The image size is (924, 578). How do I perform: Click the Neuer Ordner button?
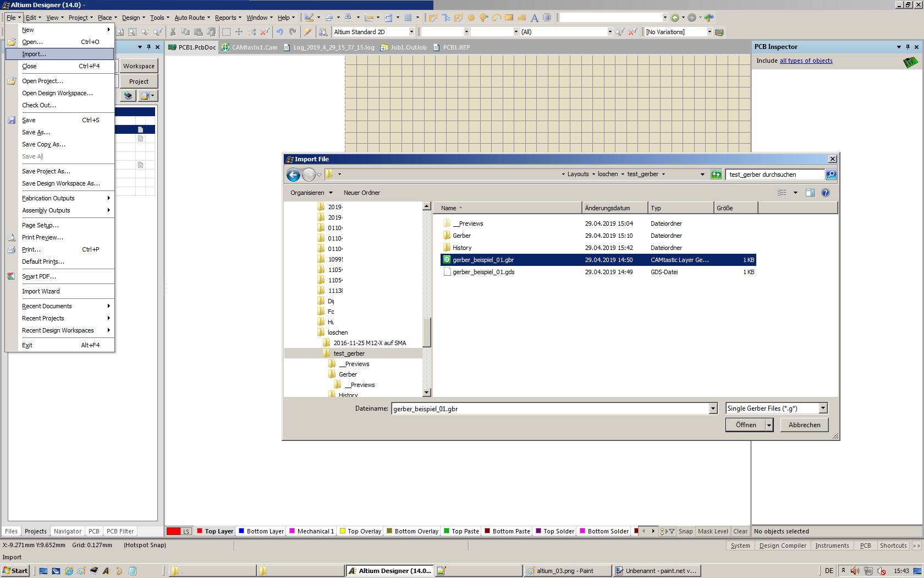[362, 193]
